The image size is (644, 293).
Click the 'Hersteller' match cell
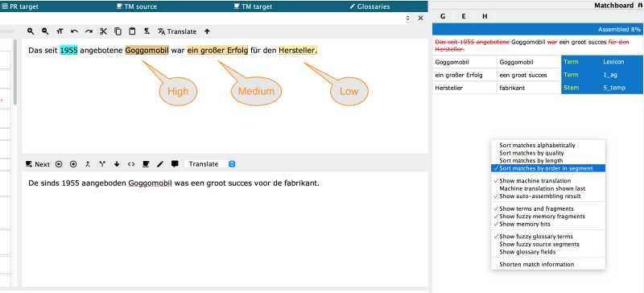click(464, 88)
